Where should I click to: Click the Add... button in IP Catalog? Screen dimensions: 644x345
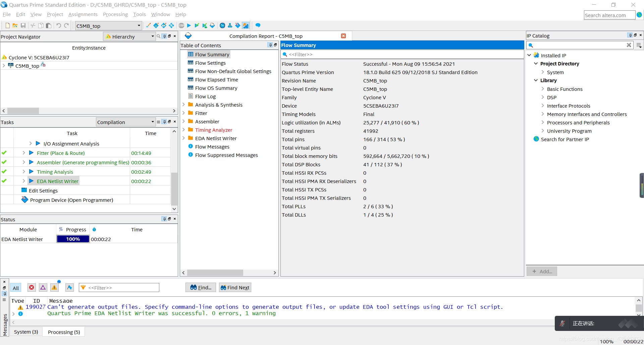pos(542,271)
